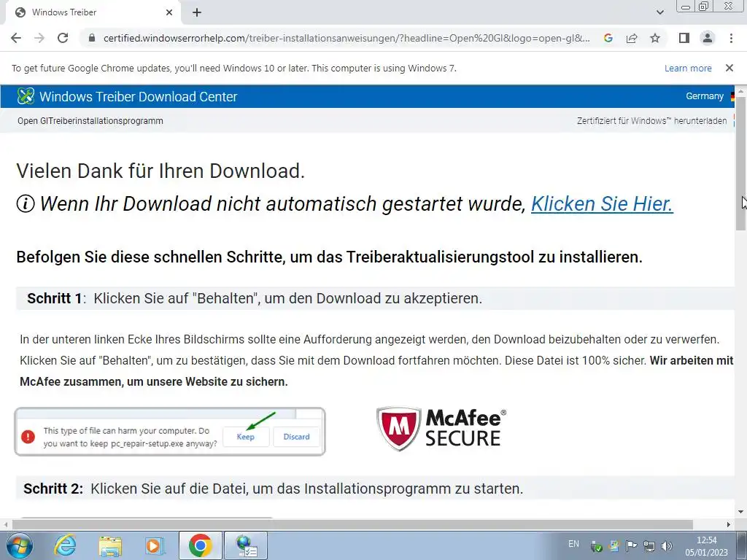747x560 pixels.
Task: Open a new browser tab
Action: tap(197, 12)
